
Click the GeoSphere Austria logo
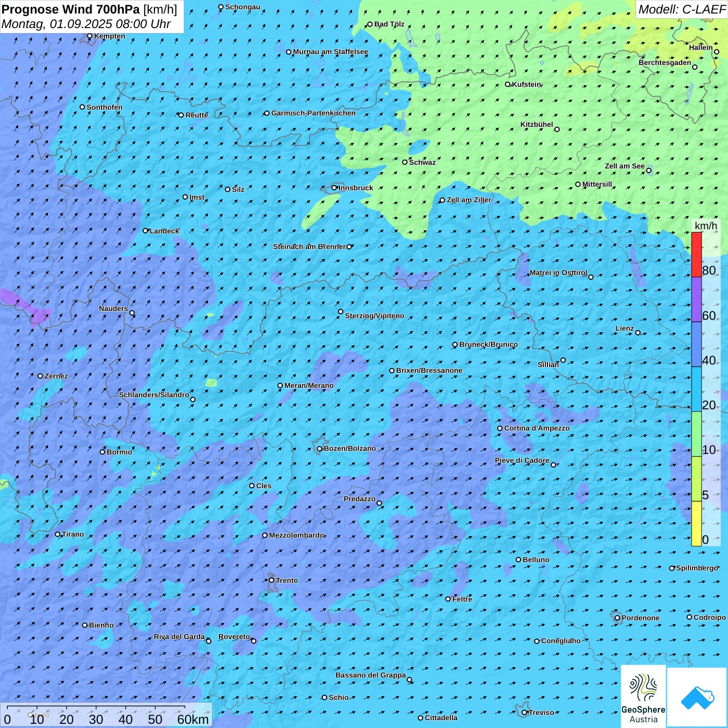click(643, 697)
